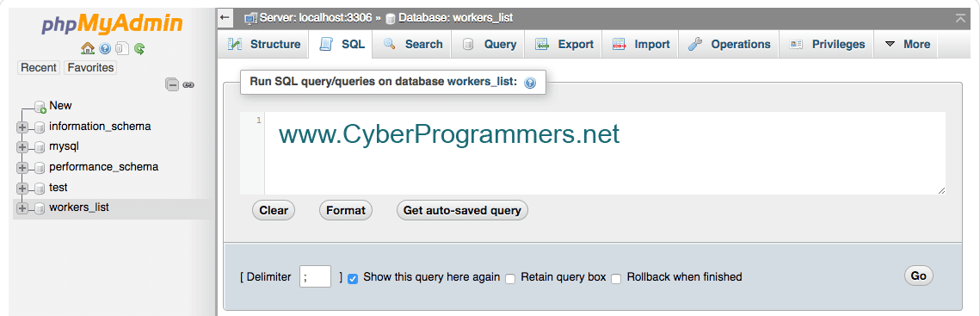Click the Structure tab icon

pyautogui.click(x=235, y=45)
